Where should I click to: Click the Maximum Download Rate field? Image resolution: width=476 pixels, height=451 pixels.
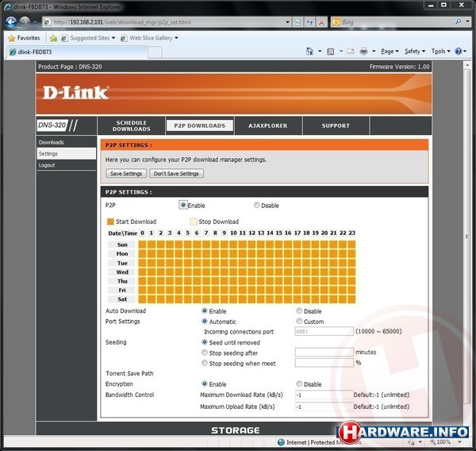tap(324, 395)
